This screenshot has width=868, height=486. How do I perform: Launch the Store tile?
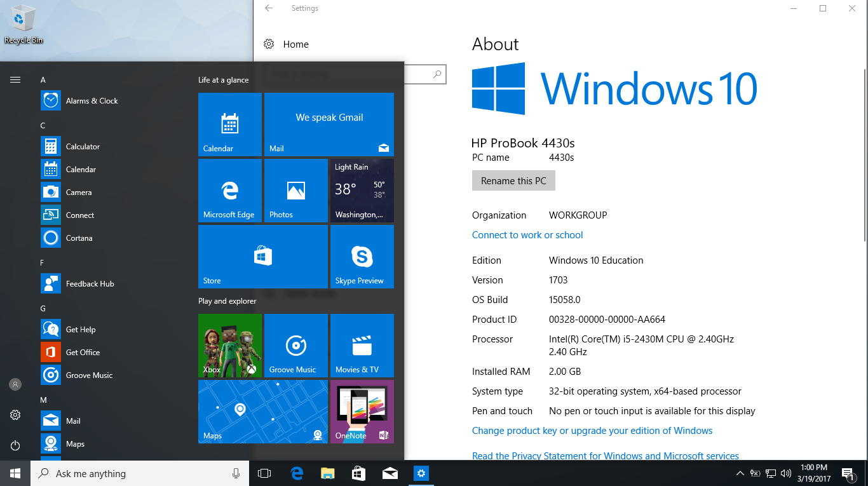click(262, 257)
